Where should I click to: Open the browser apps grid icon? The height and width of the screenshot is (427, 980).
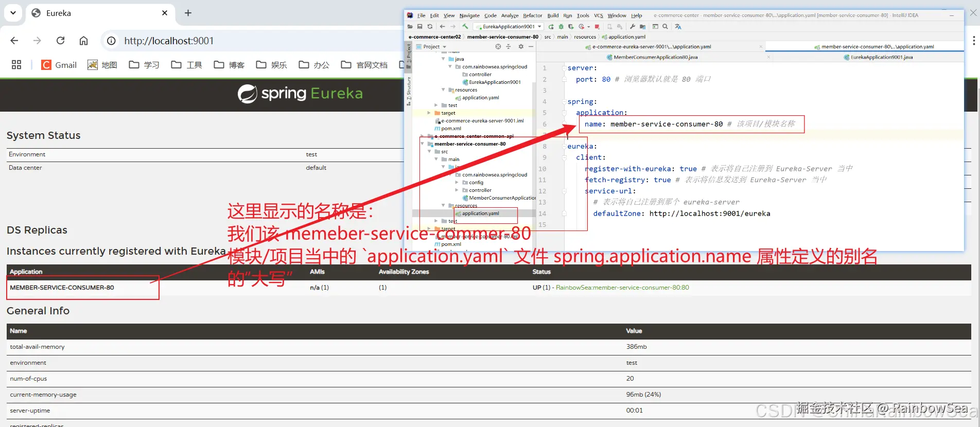point(16,64)
